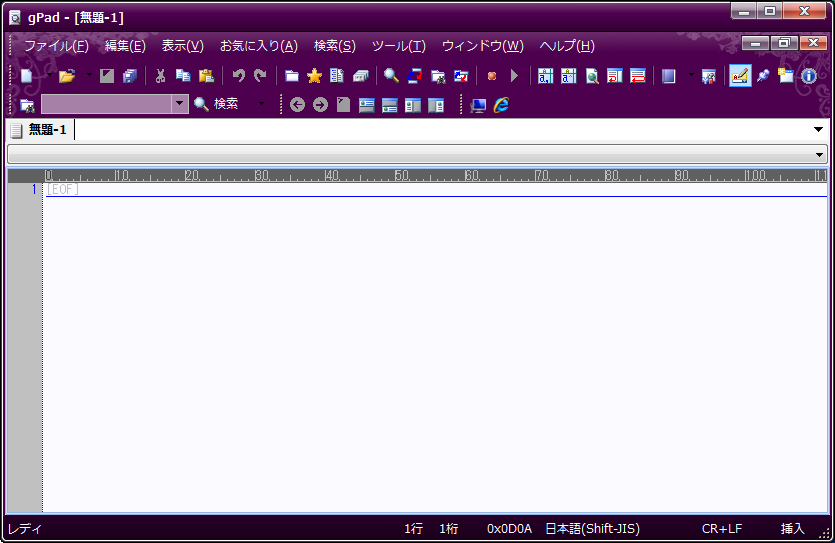Click the Undo arrow icon

pyautogui.click(x=239, y=76)
